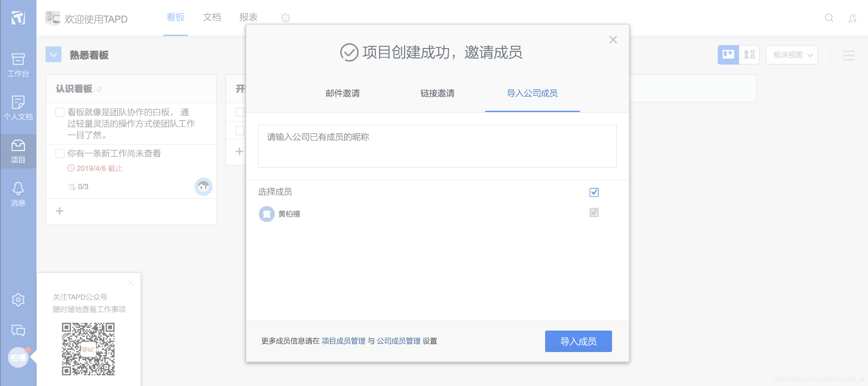The height and width of the screenshot is (386, 868).
Task: Open the hamburger menu at top right
Action: click(848, 55)
